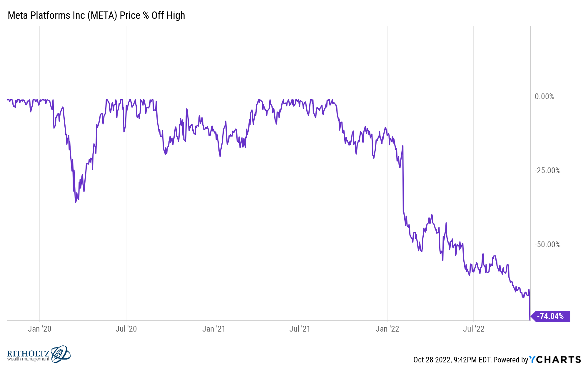
Task: Click the YCharts logo
Action: [x=555, y=359]
